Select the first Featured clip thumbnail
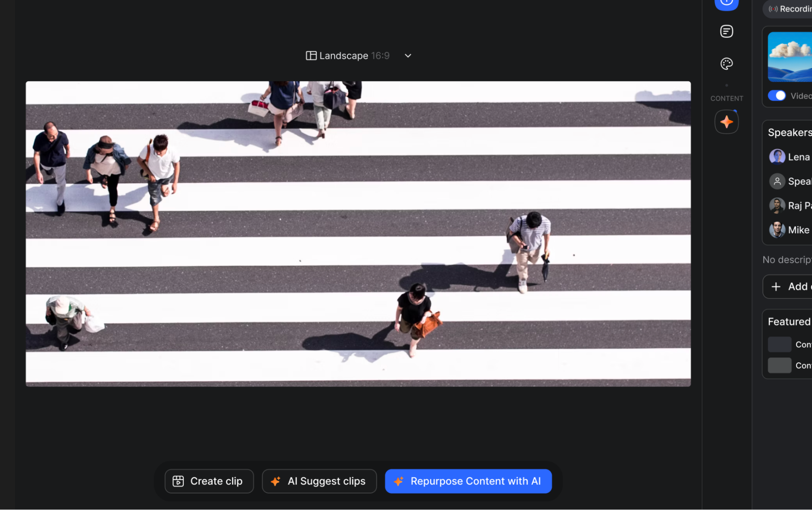The image size is (812, 510). click(x=780, y=344)
